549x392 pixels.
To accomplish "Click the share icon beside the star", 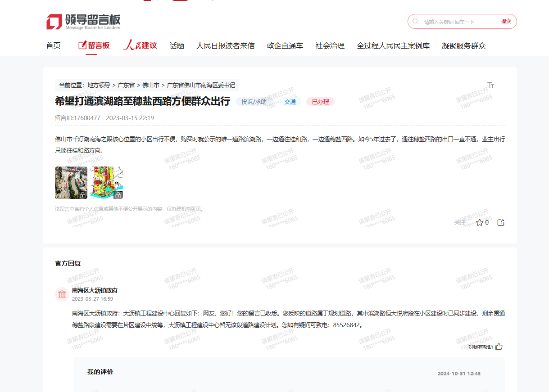I will point(501,222).
